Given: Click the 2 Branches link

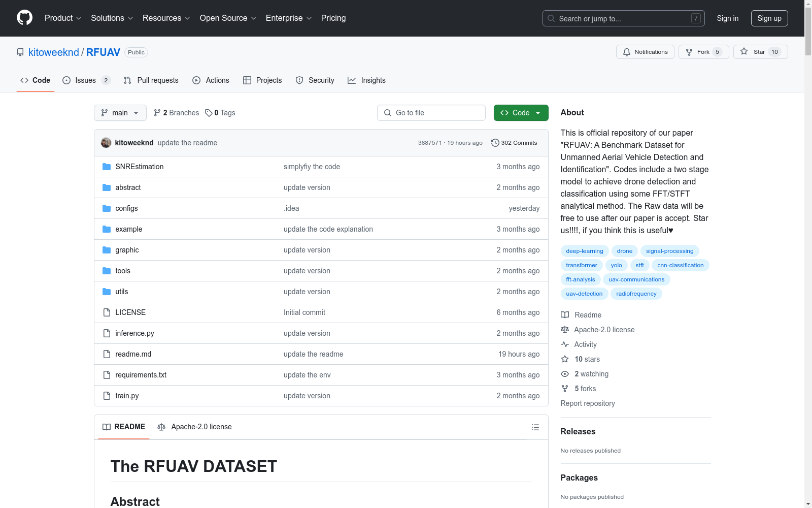Looking at the screenshot, I should (x=176, y=113).
